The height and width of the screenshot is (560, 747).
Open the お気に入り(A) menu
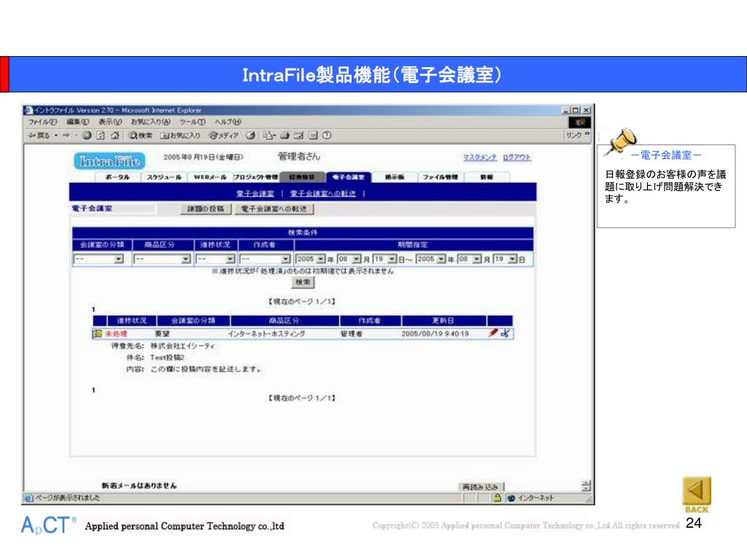[150, 122]
